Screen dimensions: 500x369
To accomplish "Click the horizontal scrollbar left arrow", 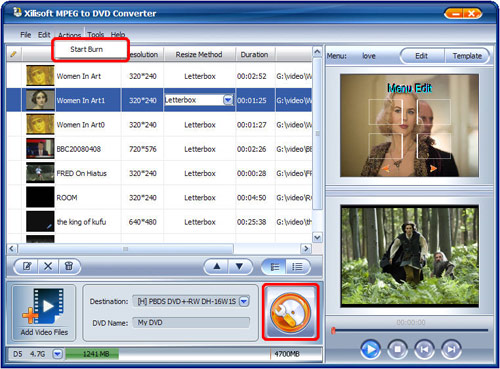I will (x=12, y=249).
